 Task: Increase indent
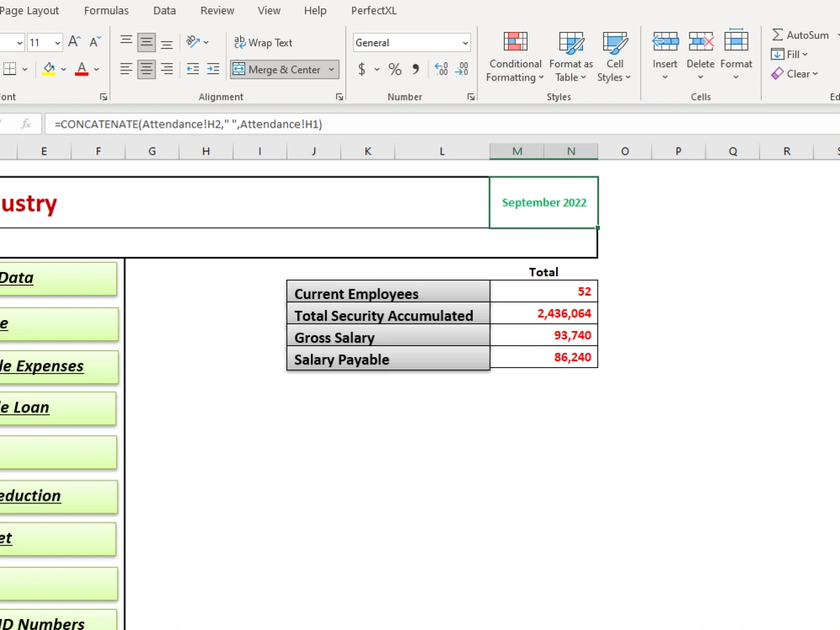tap(213, 69)
